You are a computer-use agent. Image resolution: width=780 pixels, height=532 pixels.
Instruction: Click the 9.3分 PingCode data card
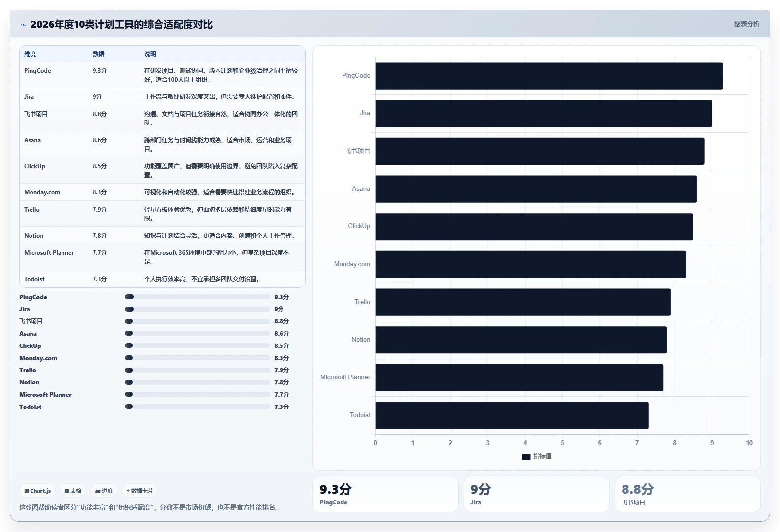(x=385, y=494)
